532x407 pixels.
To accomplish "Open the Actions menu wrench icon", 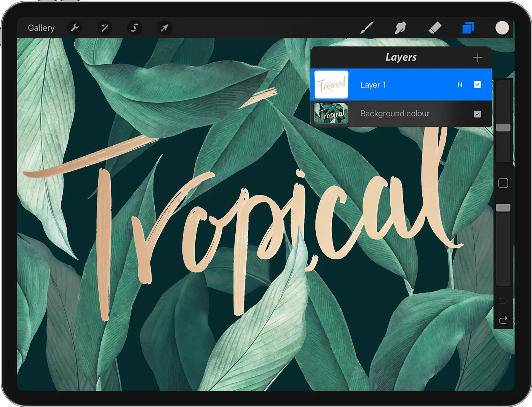I will (75, 27).
